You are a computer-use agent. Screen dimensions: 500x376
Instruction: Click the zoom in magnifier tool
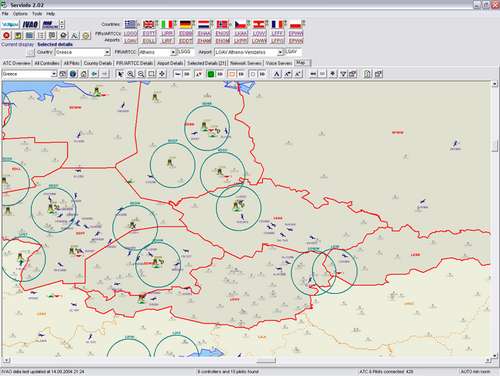[131, 74]
